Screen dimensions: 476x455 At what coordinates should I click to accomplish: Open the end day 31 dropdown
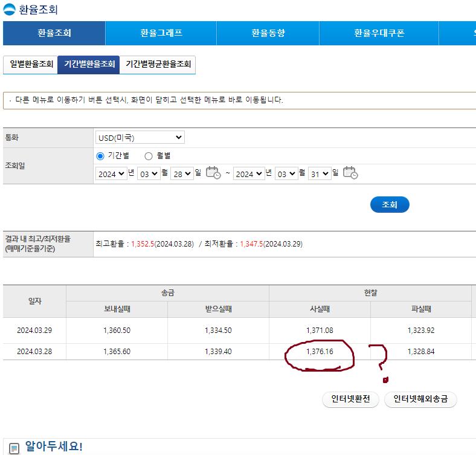320,173
